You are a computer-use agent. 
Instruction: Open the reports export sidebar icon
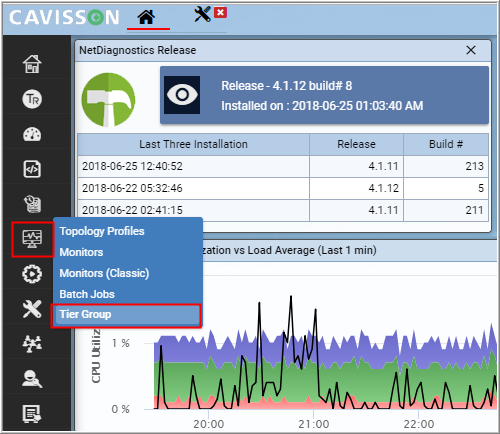coord(32,414)
